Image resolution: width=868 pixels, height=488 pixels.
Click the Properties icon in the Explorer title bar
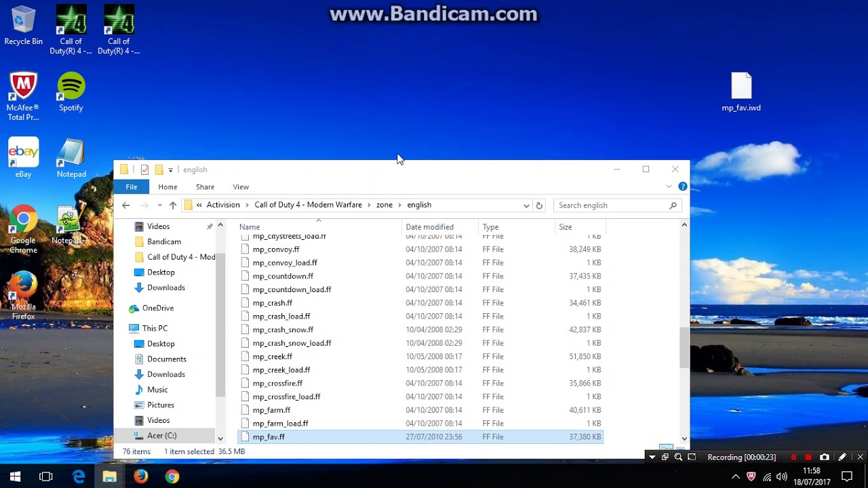click(x=144, y=169)
